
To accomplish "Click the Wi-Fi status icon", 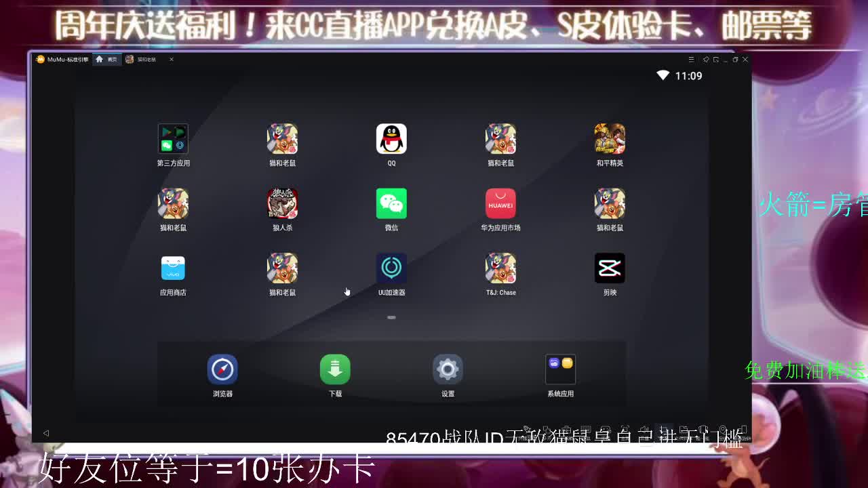I will click(x=663, y=75).
